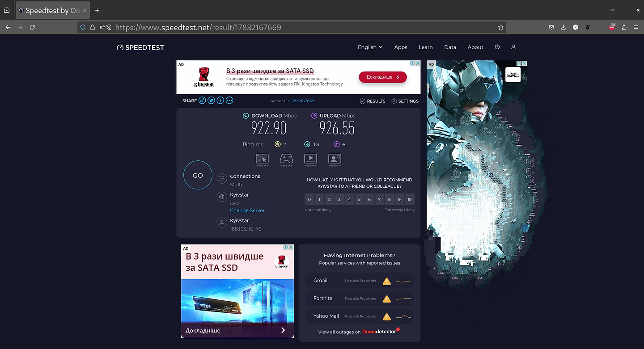This screenshot has width=644, height=349.
Task: Click the Fortnite warning triangle icon
Action: (387, 299)
